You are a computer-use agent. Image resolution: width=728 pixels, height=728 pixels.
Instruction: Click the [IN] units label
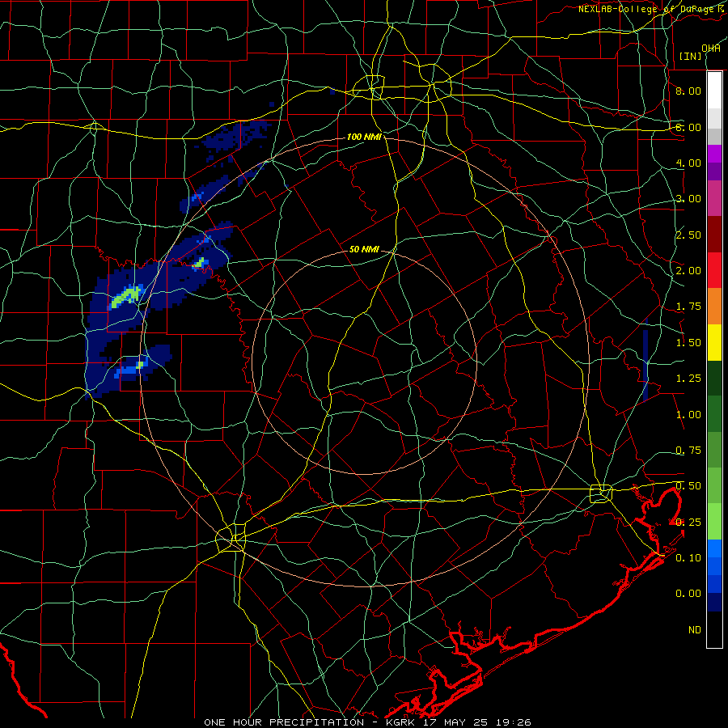click(691, 56)
